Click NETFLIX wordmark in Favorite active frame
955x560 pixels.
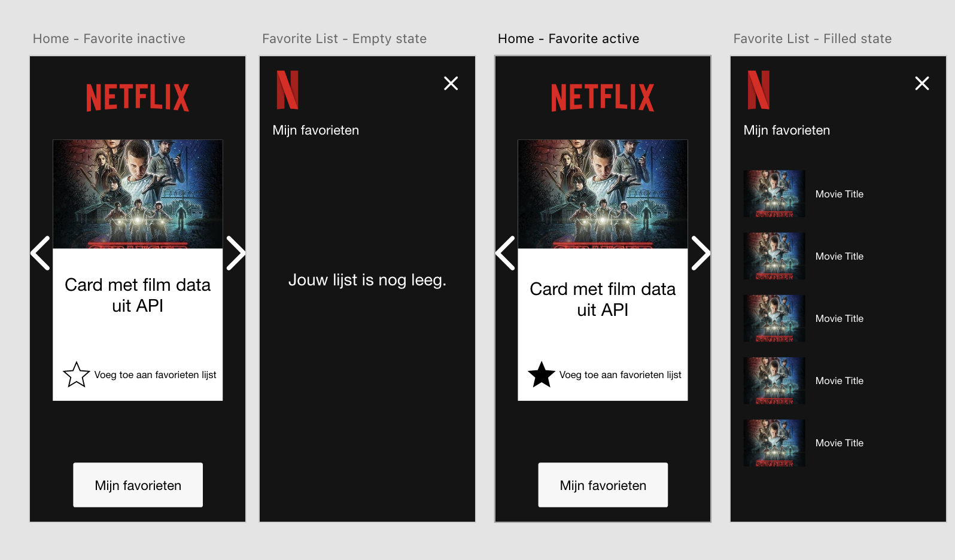603,98
